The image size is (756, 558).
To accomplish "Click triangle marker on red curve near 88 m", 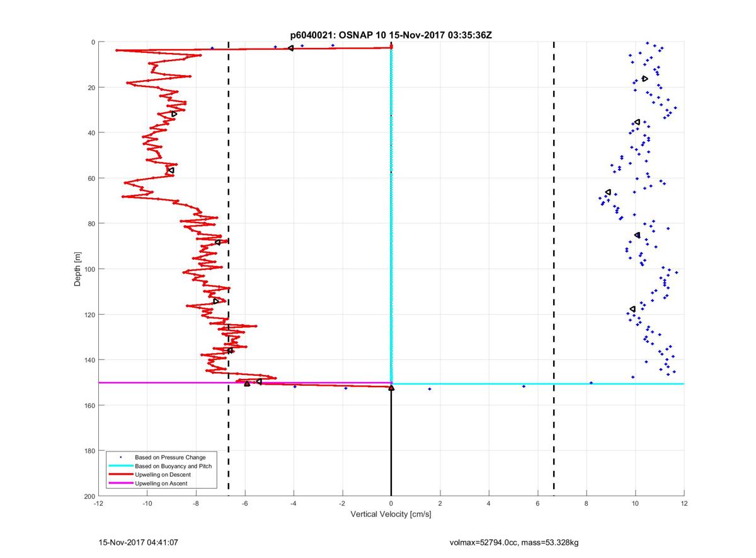I will [x=218, y=242].
